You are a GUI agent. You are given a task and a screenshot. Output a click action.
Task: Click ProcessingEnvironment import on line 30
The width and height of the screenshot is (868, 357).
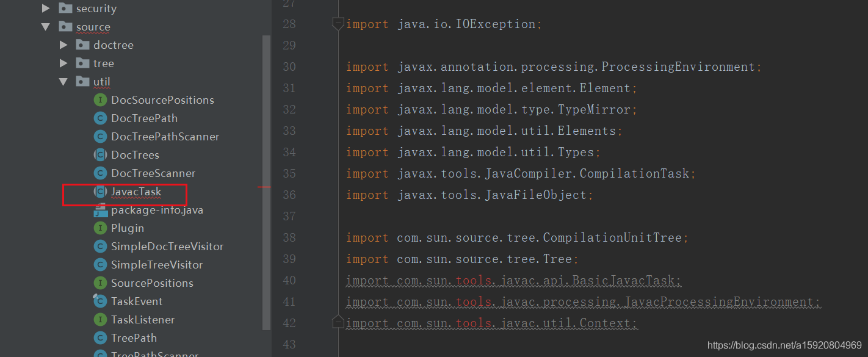pyautogui.click(x=554, y=67)
